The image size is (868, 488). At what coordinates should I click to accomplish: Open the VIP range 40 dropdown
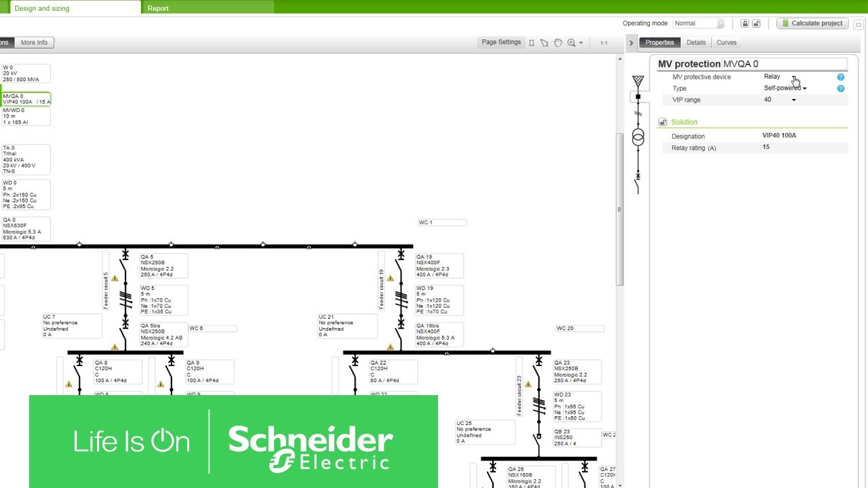click(780, 100)
